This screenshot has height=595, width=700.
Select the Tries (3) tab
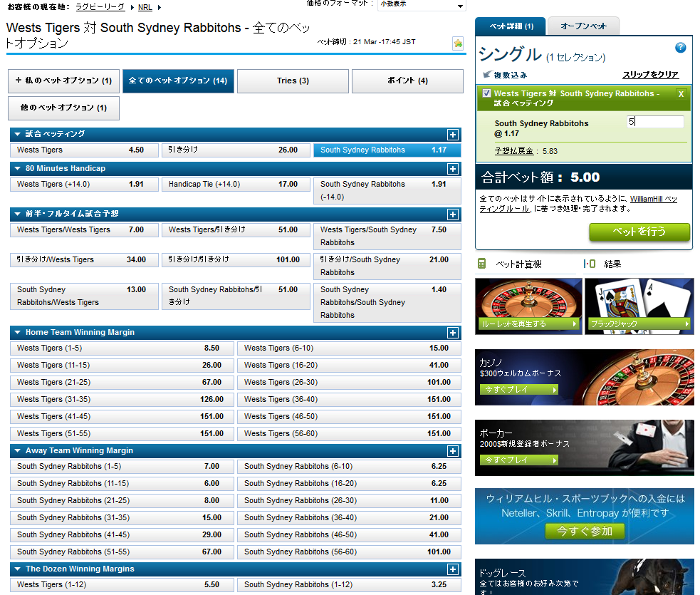pos(293,81)
